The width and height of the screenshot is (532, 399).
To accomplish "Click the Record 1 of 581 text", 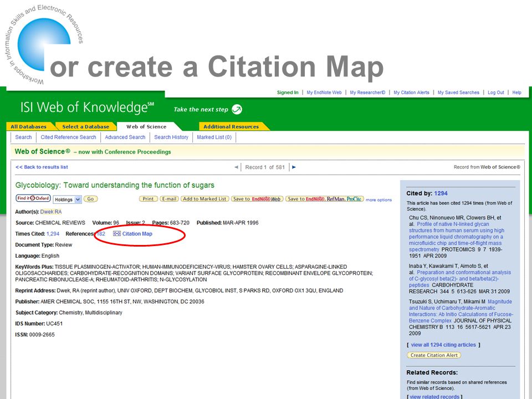I will click(265, 167).
